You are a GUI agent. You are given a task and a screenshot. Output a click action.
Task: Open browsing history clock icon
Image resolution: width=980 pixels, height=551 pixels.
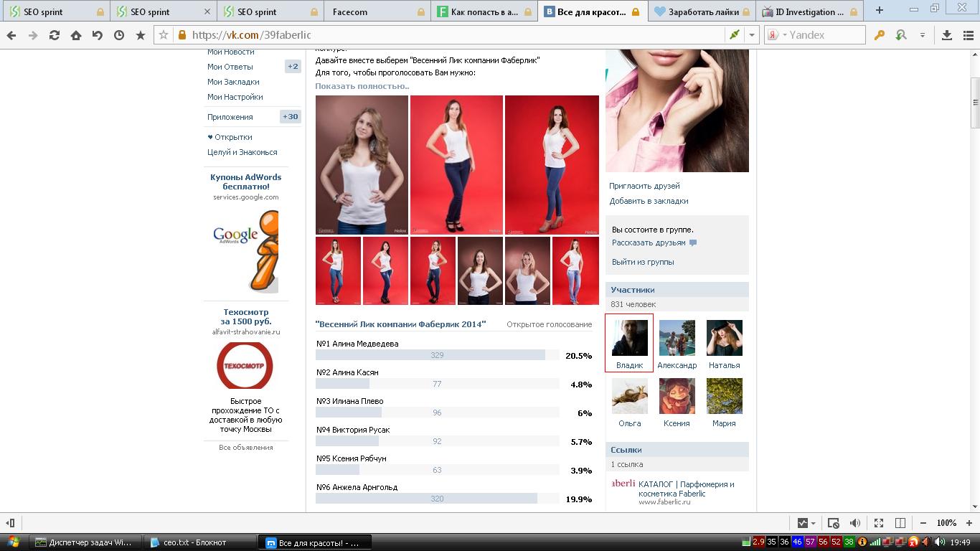(119, 35)
